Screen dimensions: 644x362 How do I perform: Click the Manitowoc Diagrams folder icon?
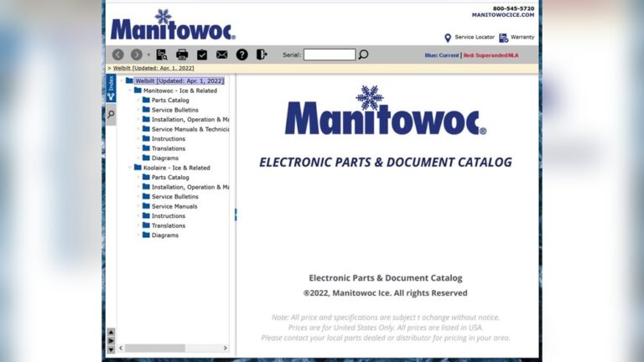click(x=146, y=158)
